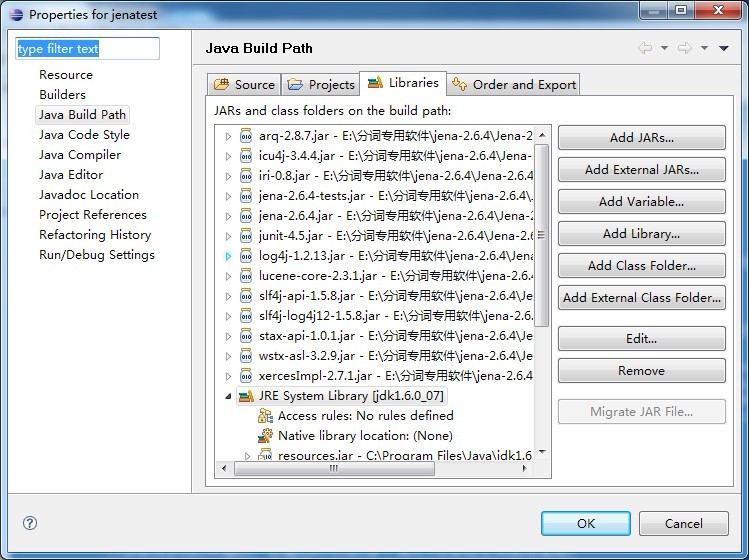Go back with the left arrow icon
Screen dimensions: 749x560
tap(645, 48)
